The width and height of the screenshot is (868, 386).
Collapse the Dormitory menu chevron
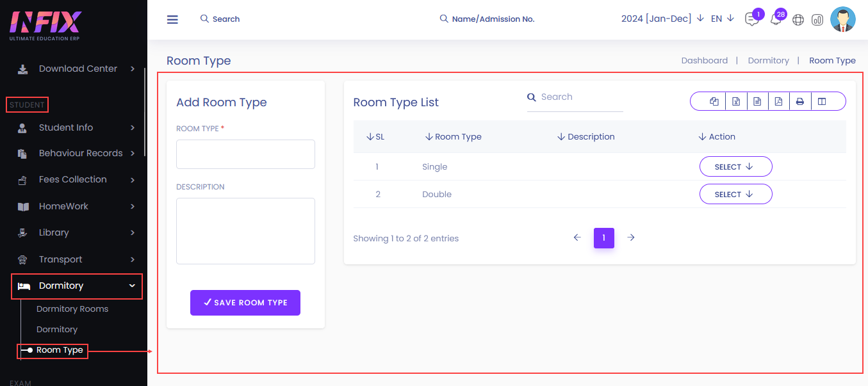click(x=133, y=286)
